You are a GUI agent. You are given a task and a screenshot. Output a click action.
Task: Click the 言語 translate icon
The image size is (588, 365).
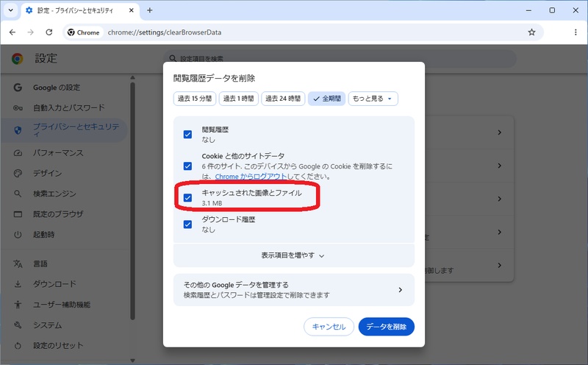pos(18,263)
